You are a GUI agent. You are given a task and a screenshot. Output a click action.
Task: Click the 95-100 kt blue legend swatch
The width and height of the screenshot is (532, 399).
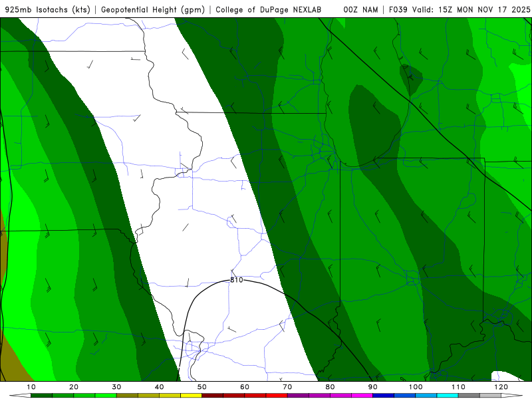(405, 396)
